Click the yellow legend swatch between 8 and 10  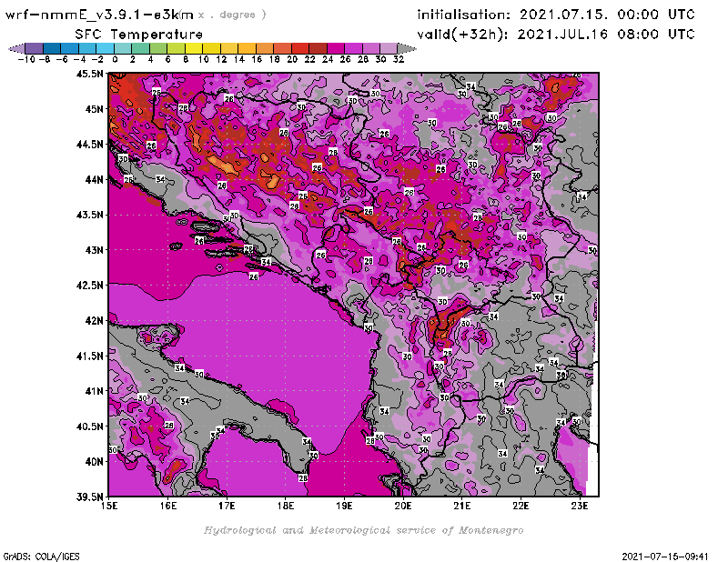(x=194, y=48)
